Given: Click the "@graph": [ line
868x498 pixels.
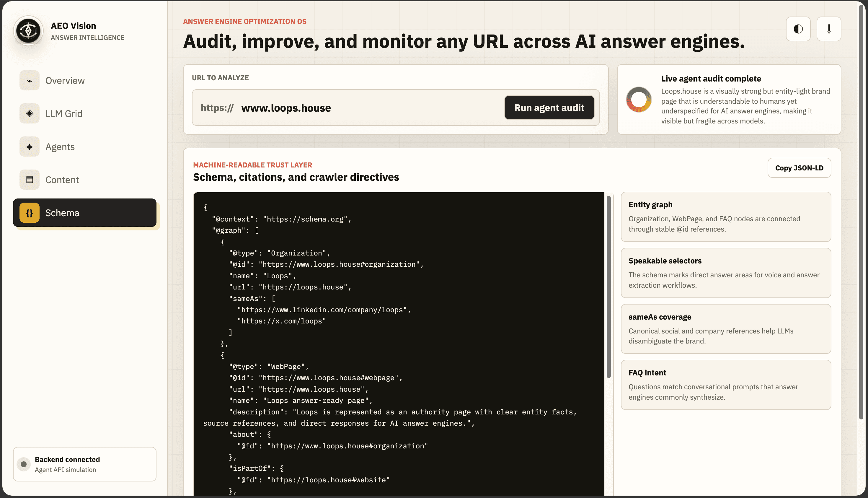Looking at the screenshot, I should coord(235,230).
